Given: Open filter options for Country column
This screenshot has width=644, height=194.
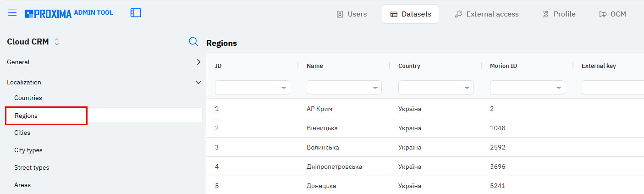Looking at the screenshot, I should pyautogui.click(x=467, y=88).
